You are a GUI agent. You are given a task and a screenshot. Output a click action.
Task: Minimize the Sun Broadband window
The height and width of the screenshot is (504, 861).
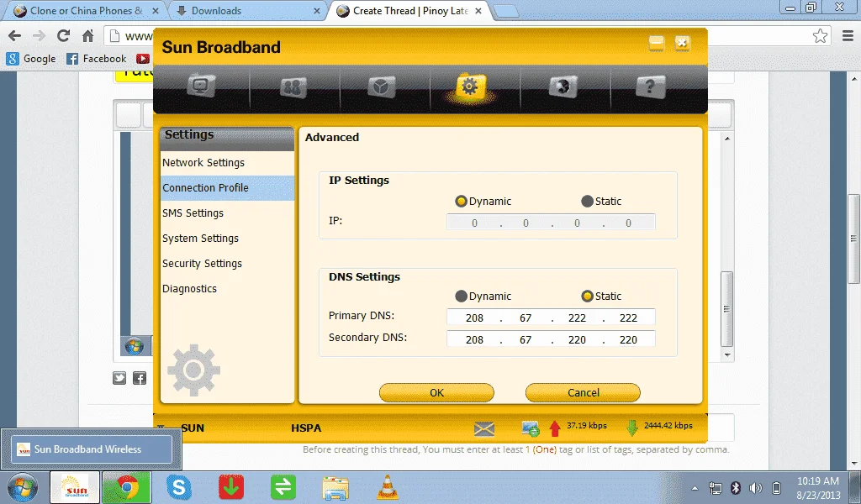coord(656,44)
